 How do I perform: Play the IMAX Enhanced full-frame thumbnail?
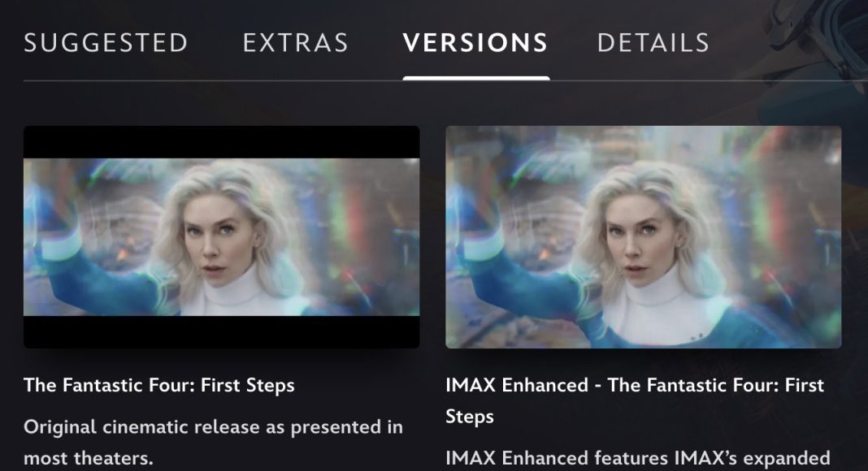point(643,236)
